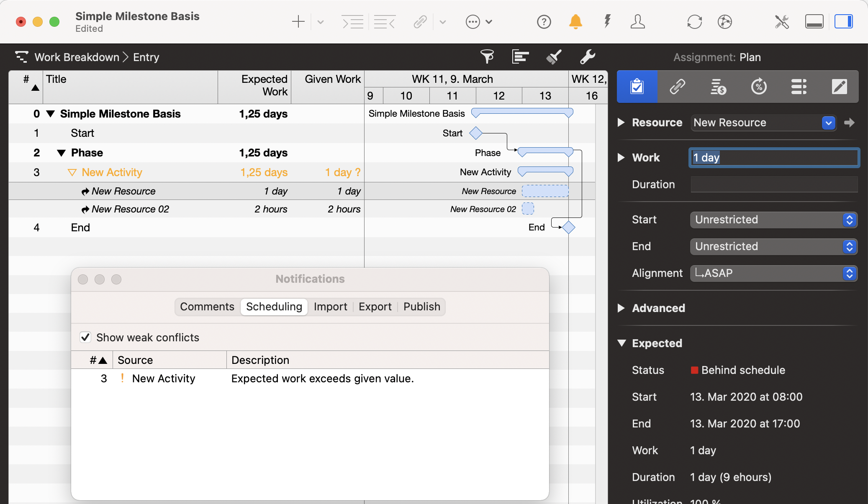This screenshot has width=868, height=504.
Task: Click the outdent task icon
Action: (x=384, y=22)
